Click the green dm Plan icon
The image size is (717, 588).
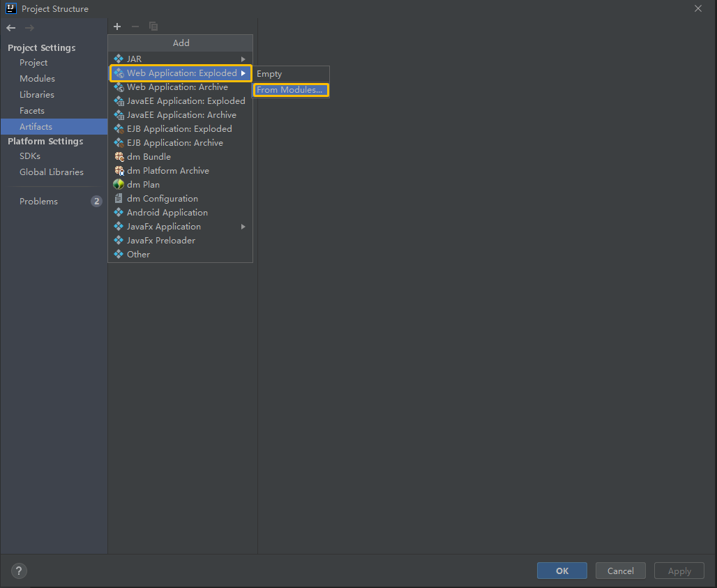point(119,184)
